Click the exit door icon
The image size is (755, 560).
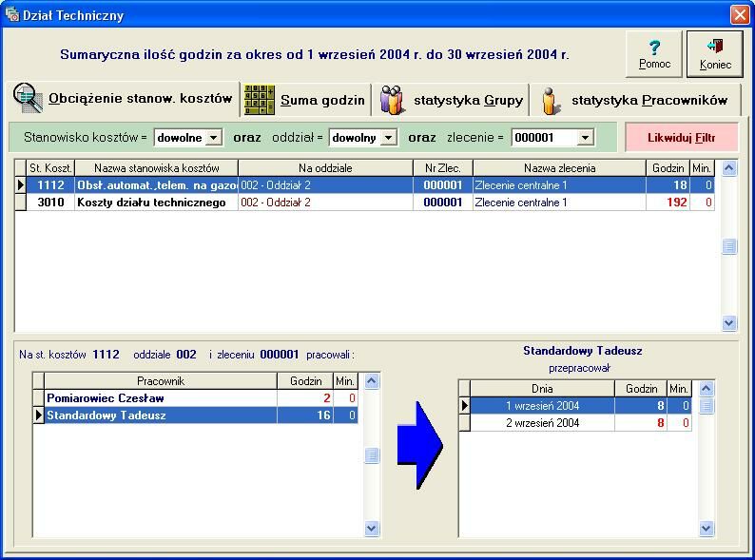pyautogui.click(x=715, y=47)
